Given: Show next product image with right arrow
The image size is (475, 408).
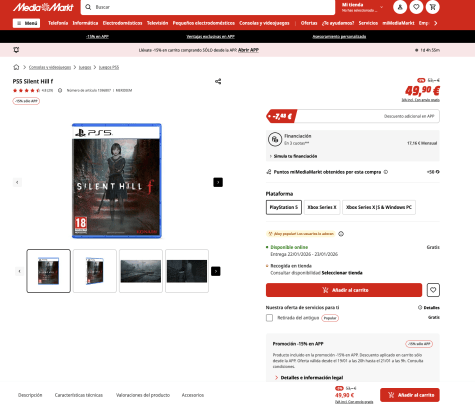Looking at the screenshot, I should pos(218,182).
